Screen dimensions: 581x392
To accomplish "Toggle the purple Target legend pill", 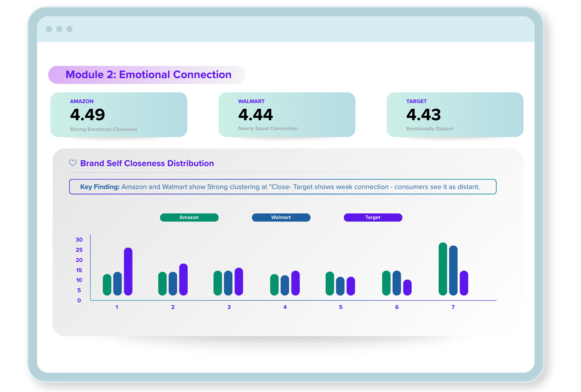I will tap(373, 217).
